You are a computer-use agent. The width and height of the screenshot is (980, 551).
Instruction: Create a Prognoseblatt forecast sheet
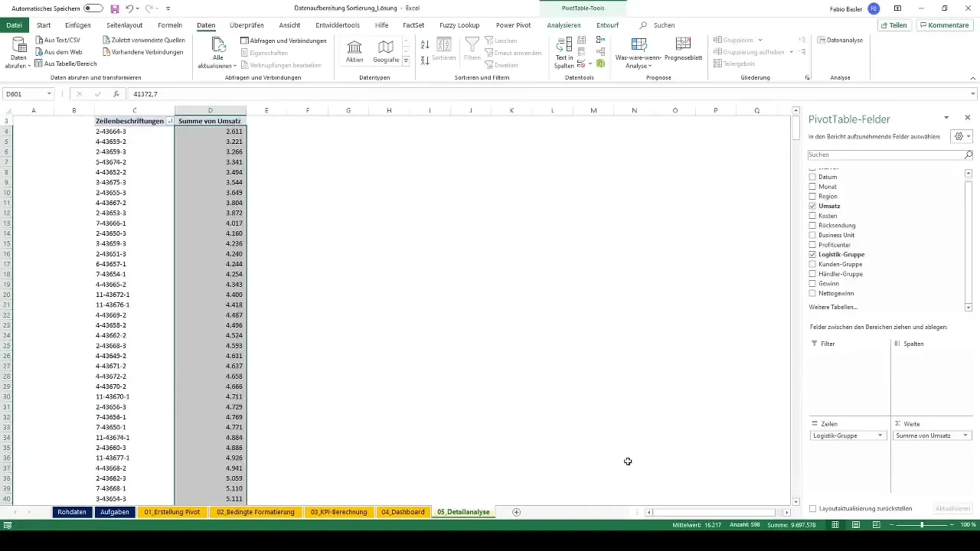(683, 51)
